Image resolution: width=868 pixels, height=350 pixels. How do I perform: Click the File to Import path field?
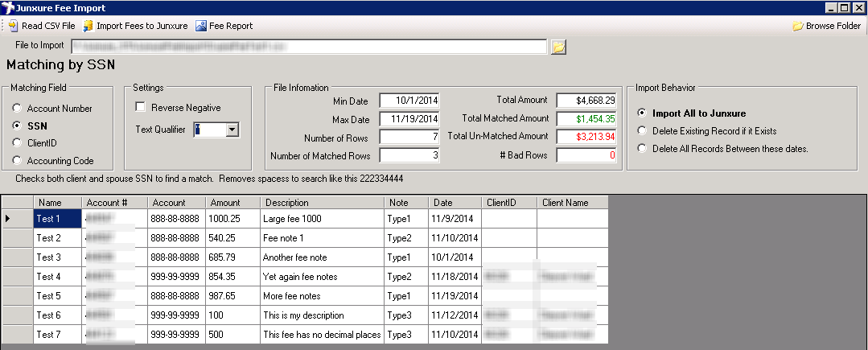[308, 47]
